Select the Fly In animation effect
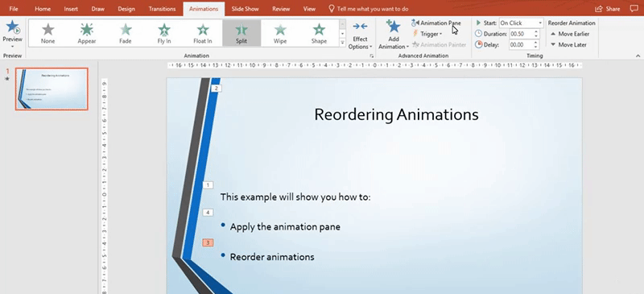This screenshot has height=294, width=644. tap(164, 33)
